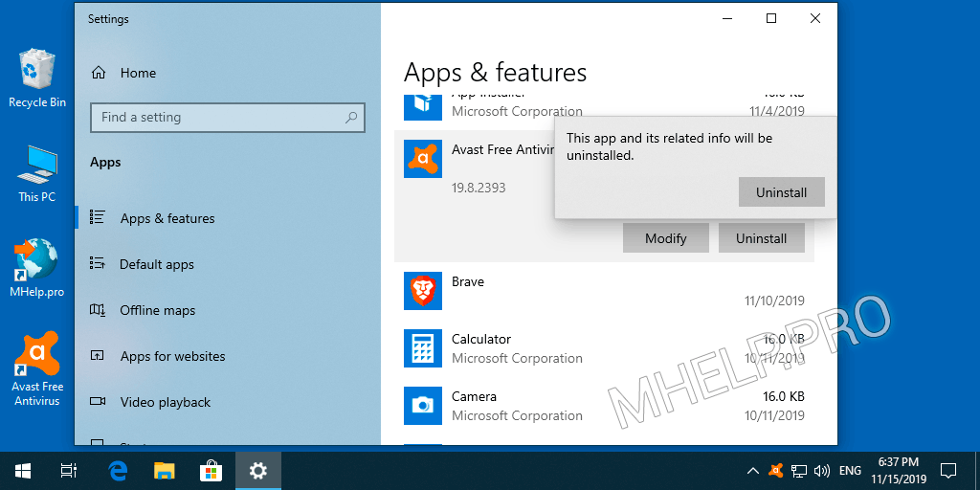Open File Explorer from taskbar

[x=165, y=471]
